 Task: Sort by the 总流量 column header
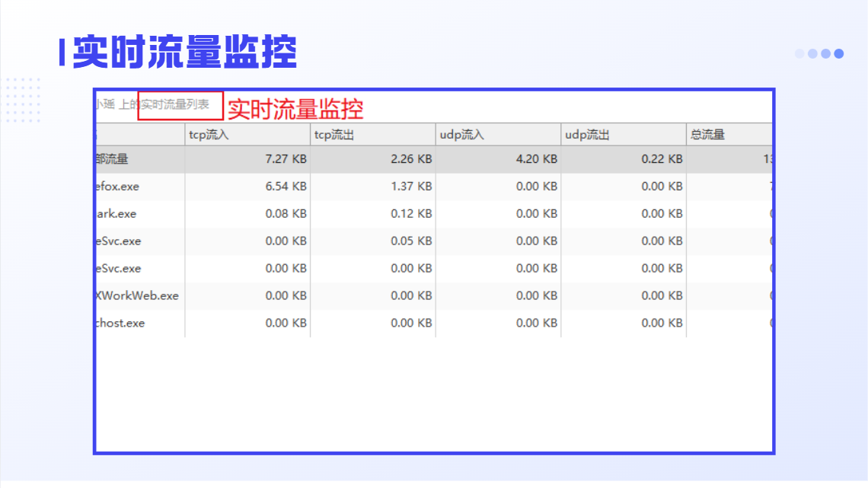pos(729,135)
